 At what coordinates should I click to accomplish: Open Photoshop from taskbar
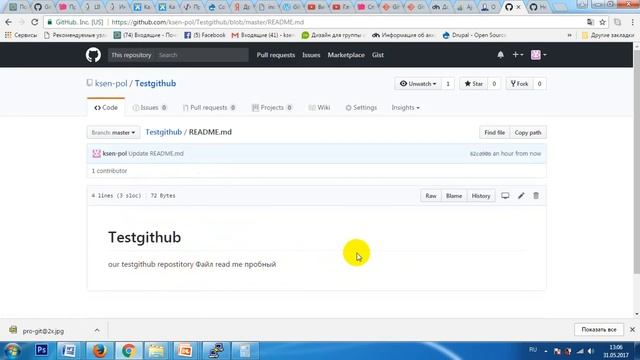pos(41,351)
